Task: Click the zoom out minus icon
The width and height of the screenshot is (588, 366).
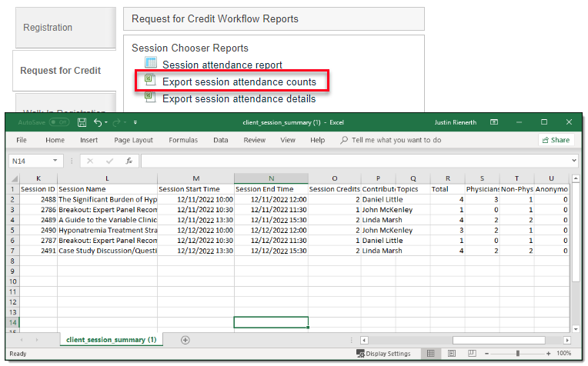Action: coord(486,353)
